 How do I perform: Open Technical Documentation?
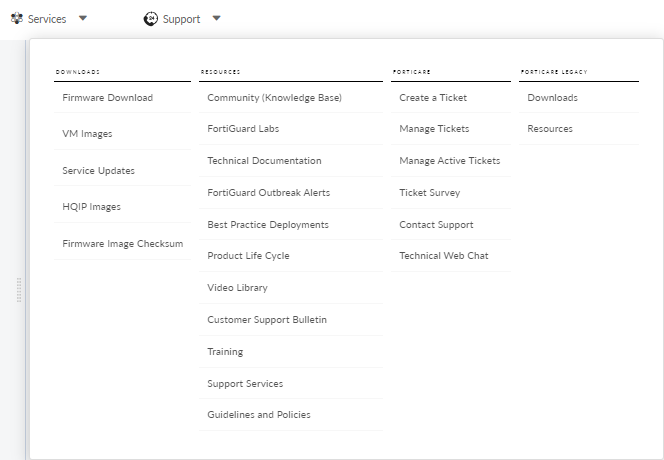click(x=264, y=161)
